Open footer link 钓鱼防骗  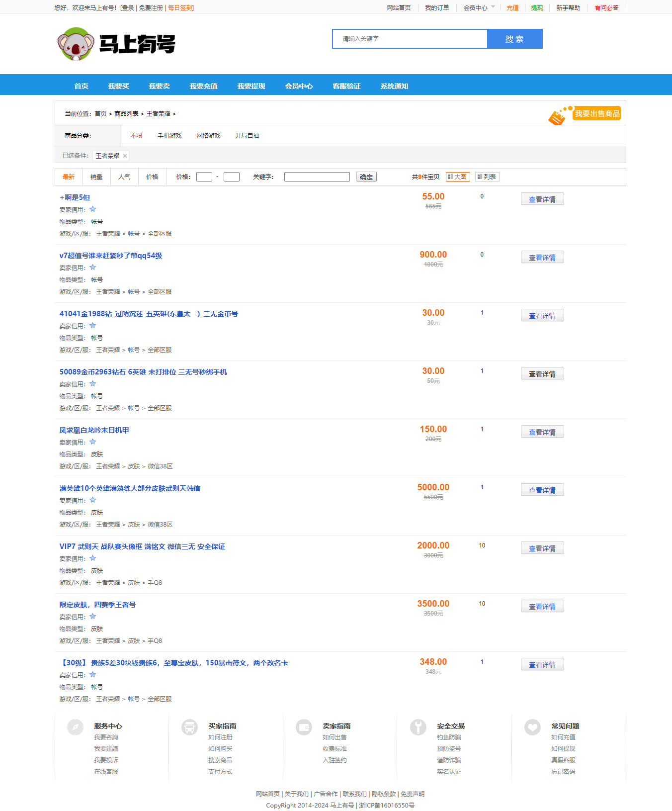[x=449, y=737]
